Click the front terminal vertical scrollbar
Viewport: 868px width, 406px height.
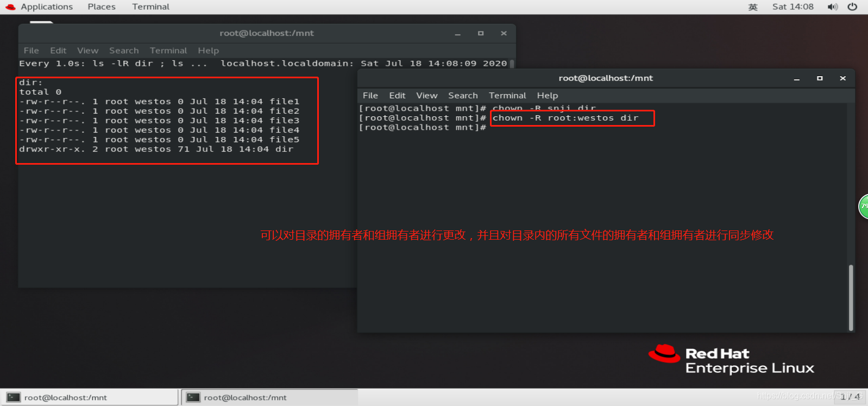[851, 297]
